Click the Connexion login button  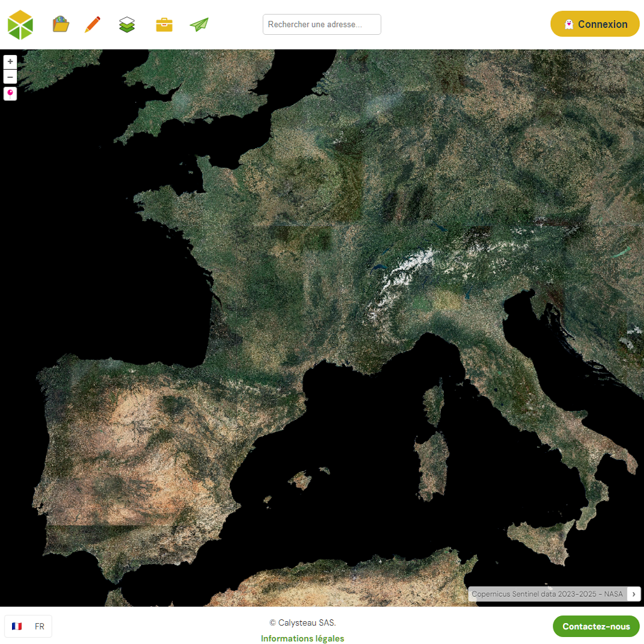[x=595, y=24]
